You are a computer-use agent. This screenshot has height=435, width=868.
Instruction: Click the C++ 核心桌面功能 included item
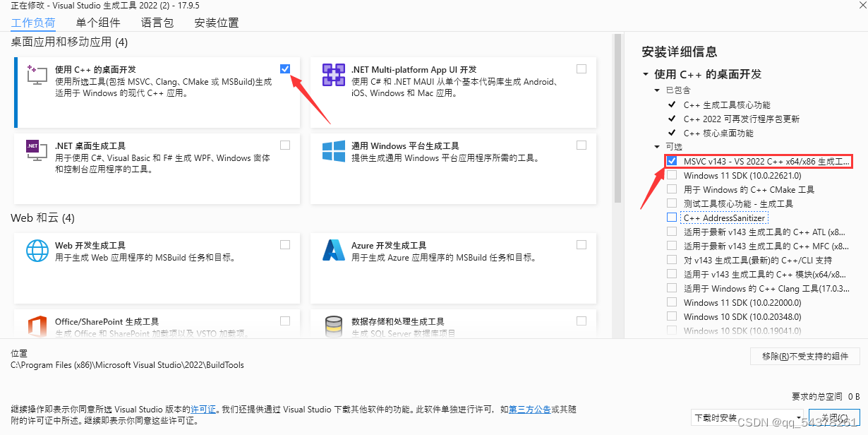coord(718,133)
